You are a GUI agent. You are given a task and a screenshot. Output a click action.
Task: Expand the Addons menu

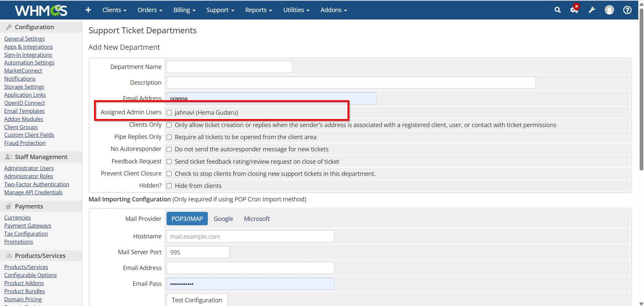click(x=333, y=10)
